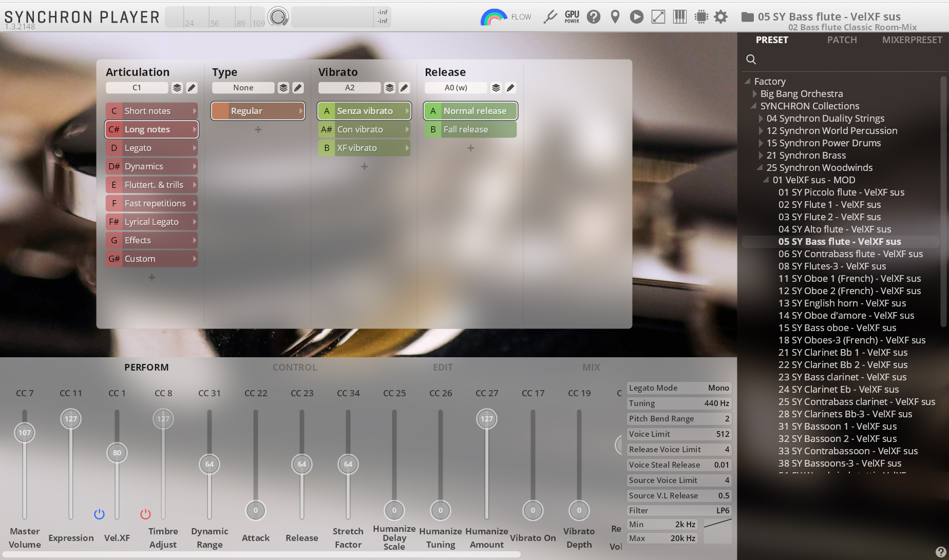Screen dimensions: 949x560
Task: Switch to the PATCH tab
Action: point(842,40)
